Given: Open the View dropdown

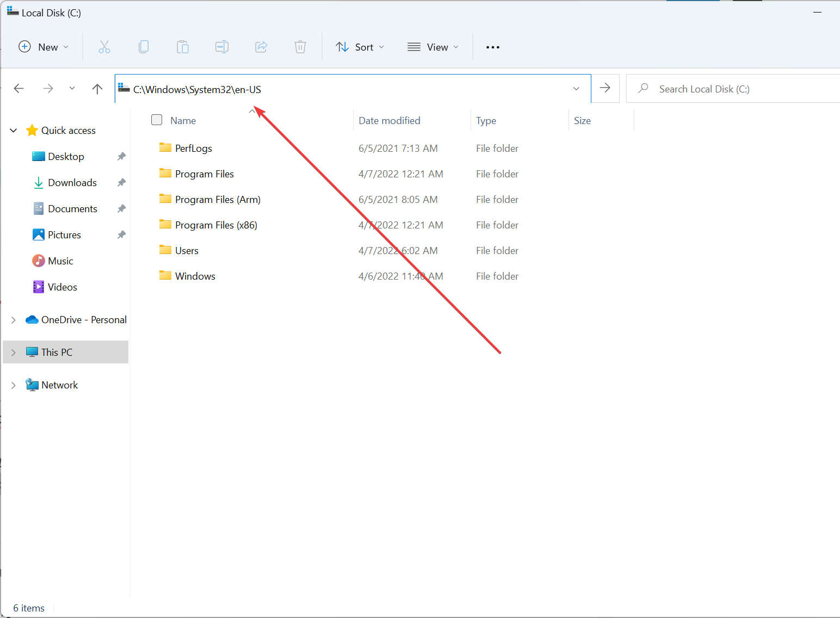Looking at the screenshot, I should click(433, 47).
